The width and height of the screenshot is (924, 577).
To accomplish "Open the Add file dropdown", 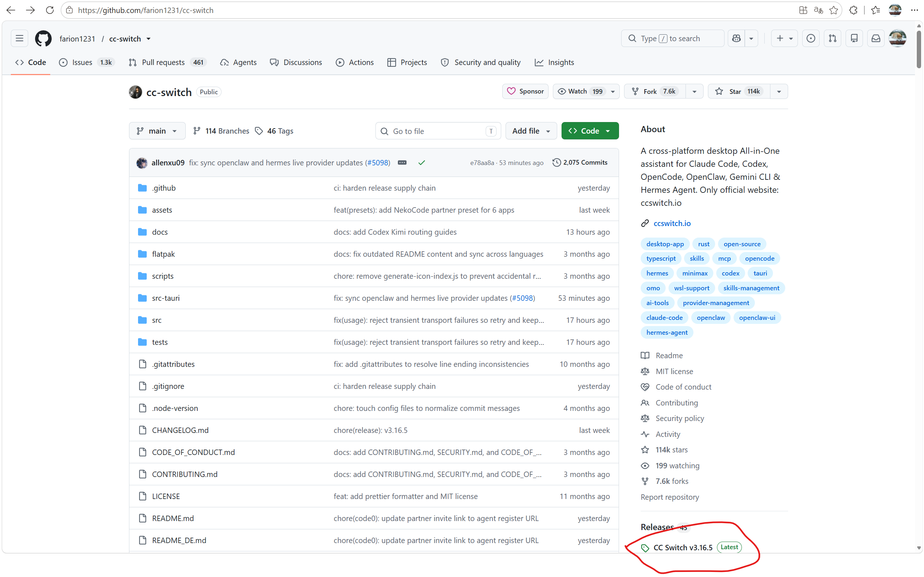I will [x=531, y=131].
